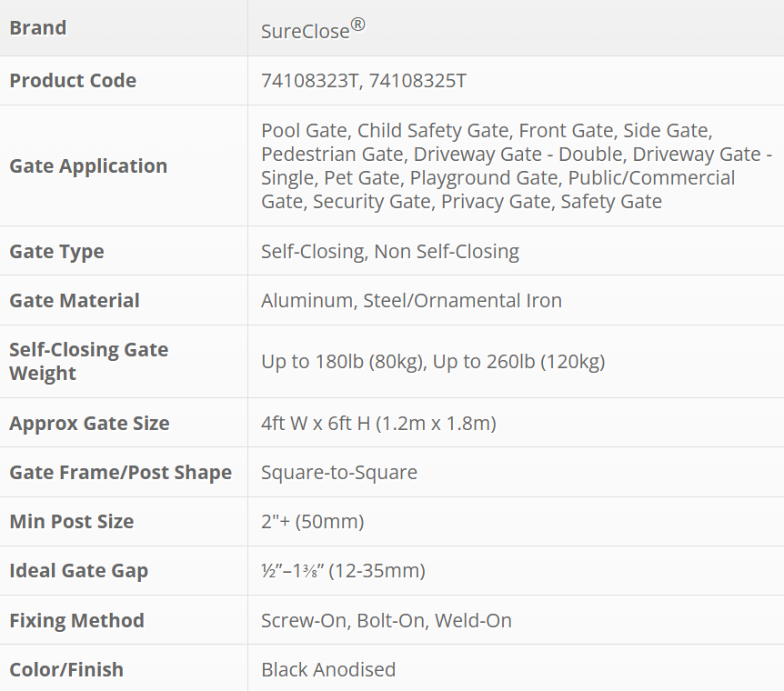Viewport: 784px width, 691px height.
Task: Click the Square-to-Square value
Action: (x=338, y=473)
